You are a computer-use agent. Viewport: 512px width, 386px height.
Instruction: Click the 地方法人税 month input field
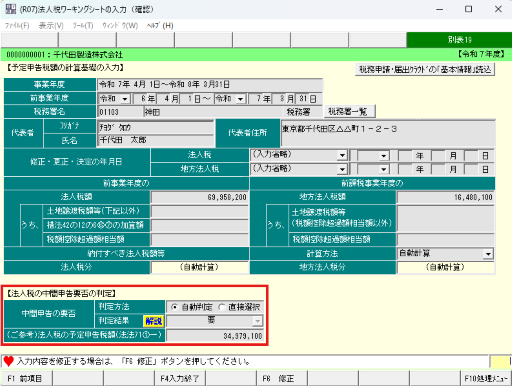click(x=438, y=170)
